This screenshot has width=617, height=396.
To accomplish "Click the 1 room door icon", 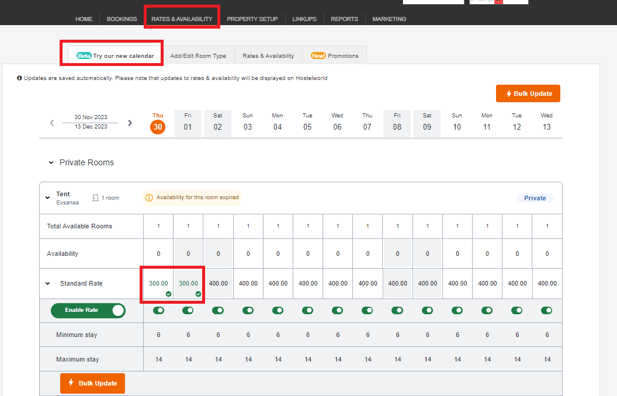I will click(x=95, y=198).
